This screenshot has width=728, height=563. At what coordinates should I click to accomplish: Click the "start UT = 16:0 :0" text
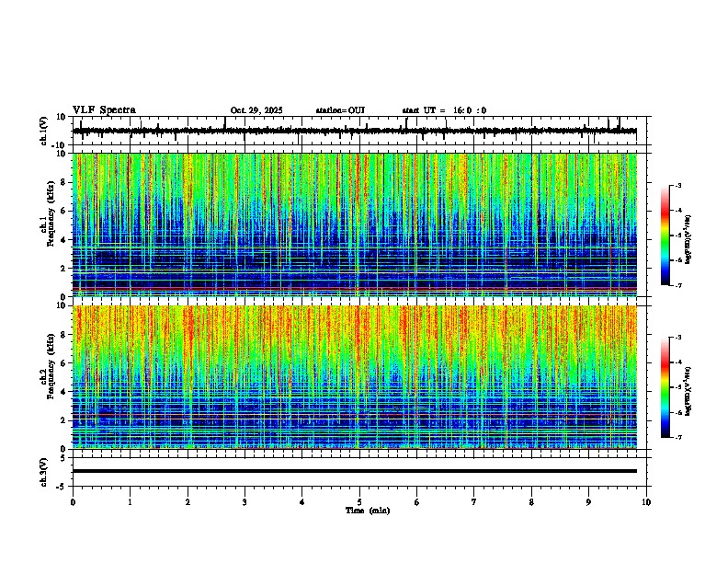pyautogui.click(x=444, y=110)
